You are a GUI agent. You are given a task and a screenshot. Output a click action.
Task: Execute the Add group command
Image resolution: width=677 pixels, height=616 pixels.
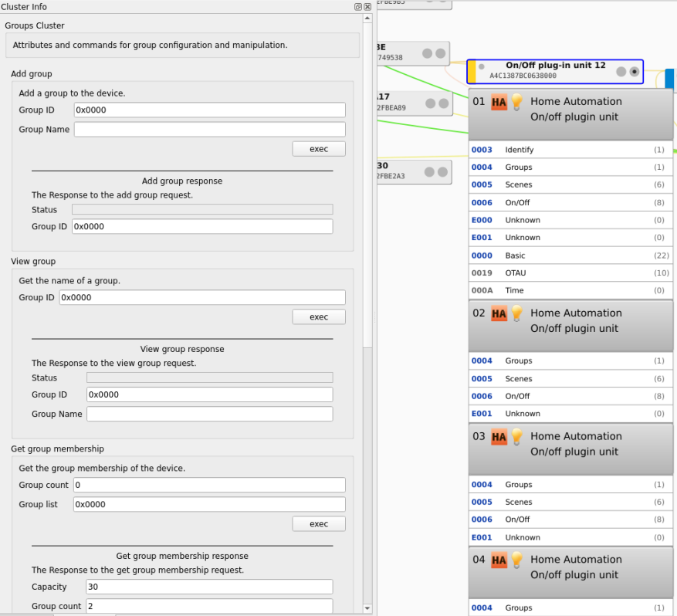(x=319, y=149)
